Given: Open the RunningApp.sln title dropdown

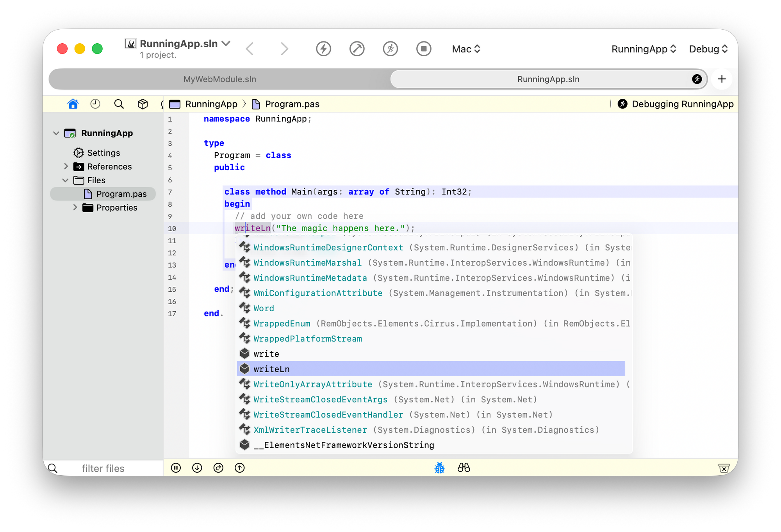Looking at the screenshot, I should click(226, 43).
